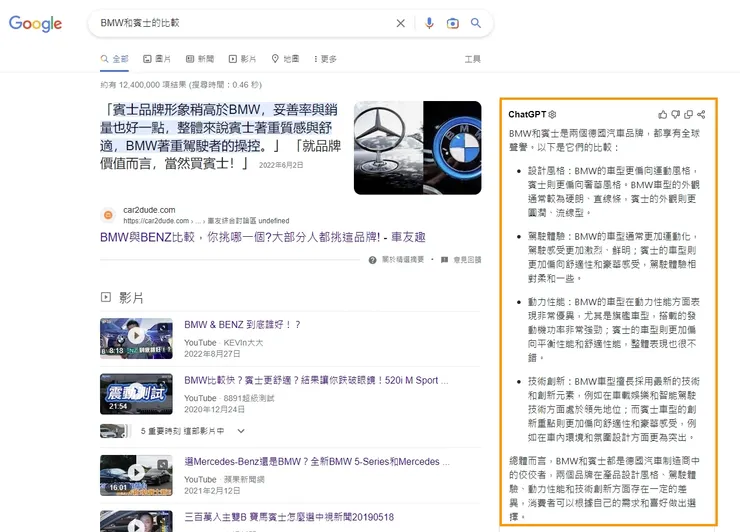740x532 pixels.
Task: Open the car2dude.com site name
Action: 149,210
